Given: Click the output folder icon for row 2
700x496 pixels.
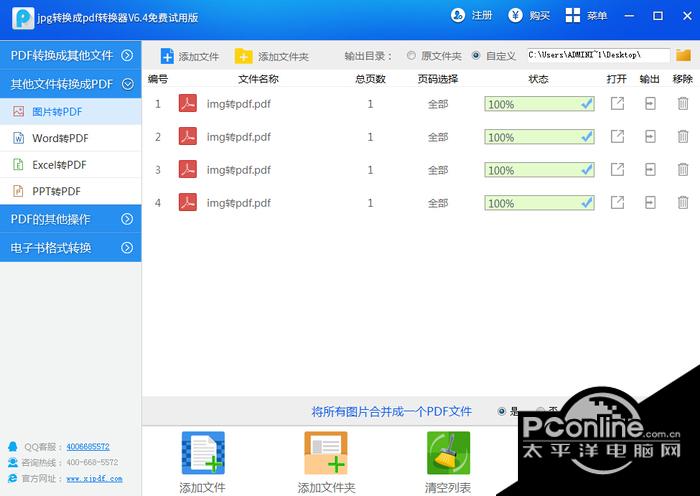Looking at the screenshot, I should pos(650,137).
